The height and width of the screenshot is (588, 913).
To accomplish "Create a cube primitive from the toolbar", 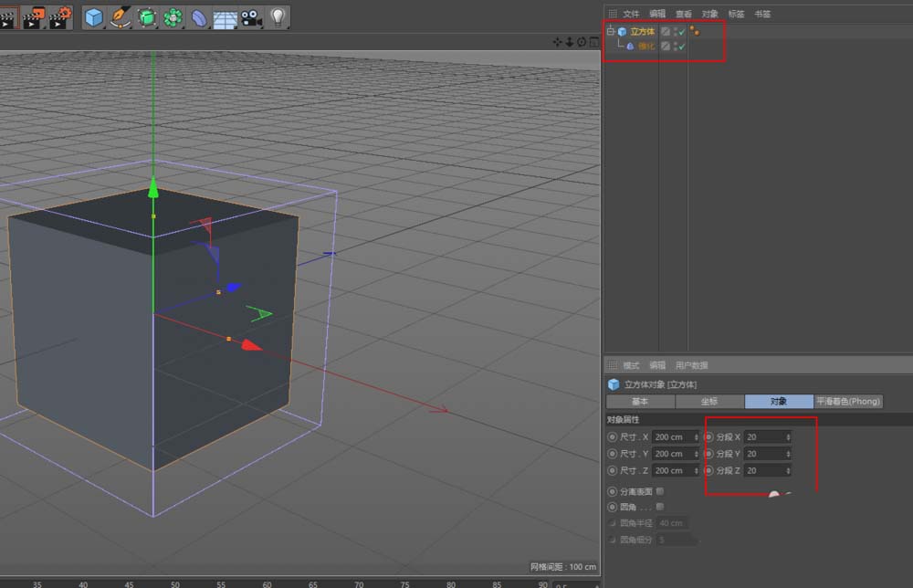I will pyautogui.click(x=94, y=16).
